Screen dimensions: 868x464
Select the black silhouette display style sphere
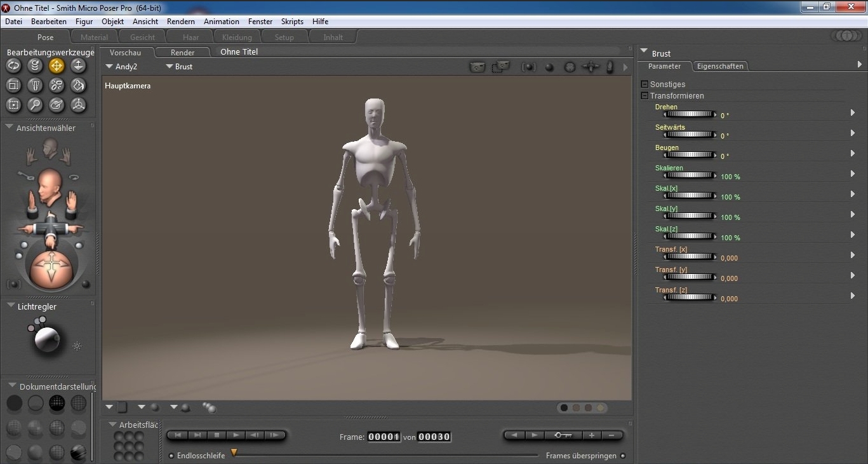coord(14,402)
